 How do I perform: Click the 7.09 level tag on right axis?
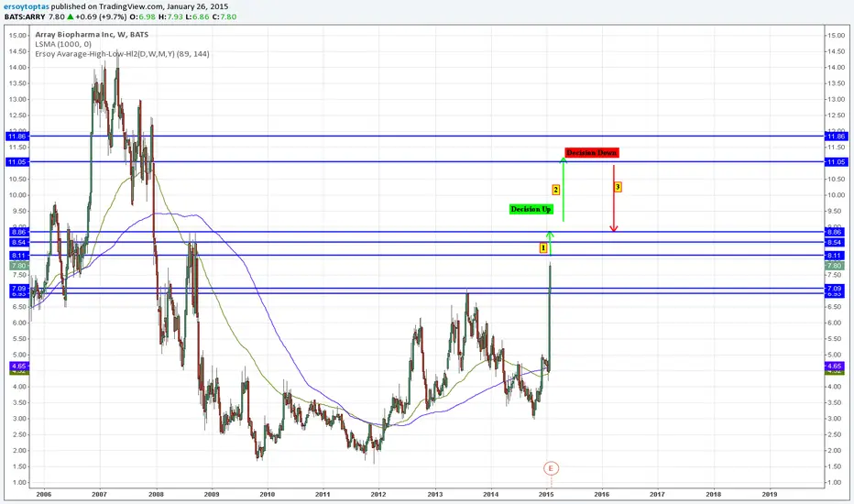(836, 289)
